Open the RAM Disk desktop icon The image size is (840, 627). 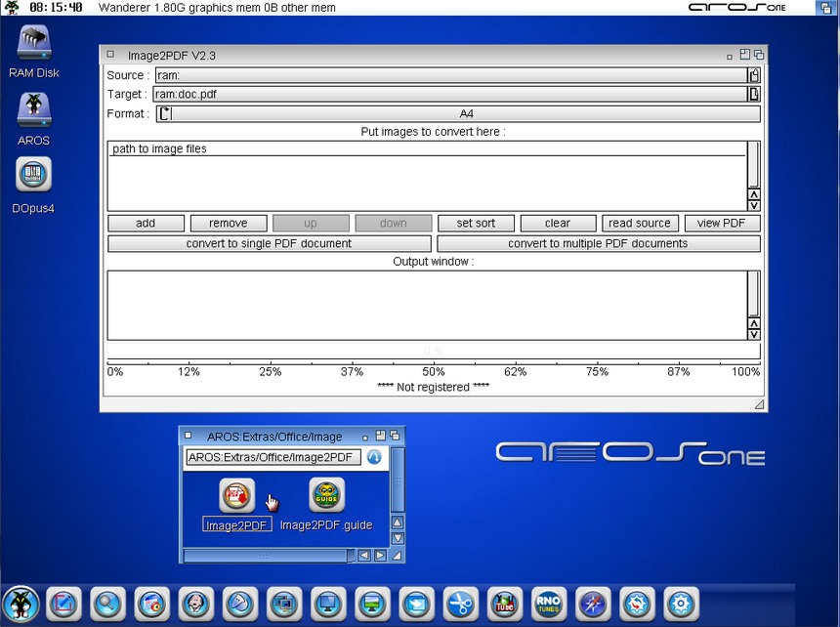click(34, 44)
